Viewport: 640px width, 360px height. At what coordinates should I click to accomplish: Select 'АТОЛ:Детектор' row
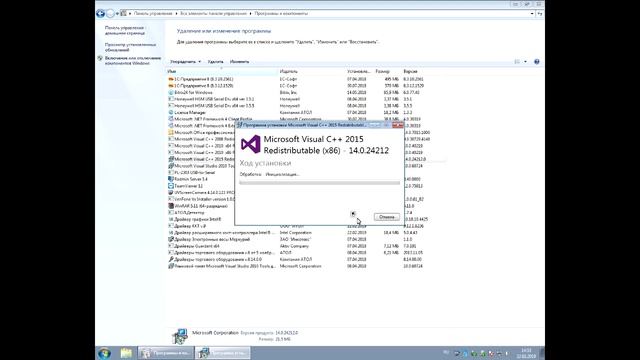pos(202,212)
